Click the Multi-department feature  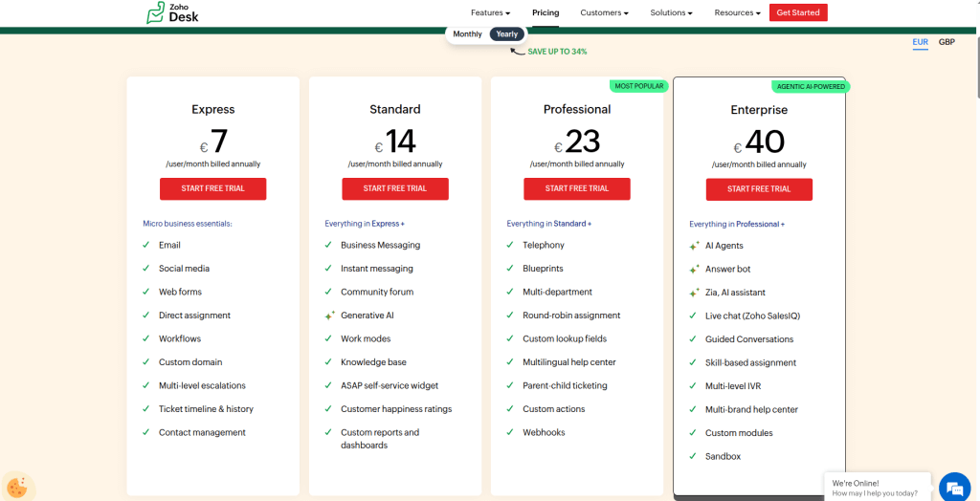pyautogui.click(x=557, y=292)
